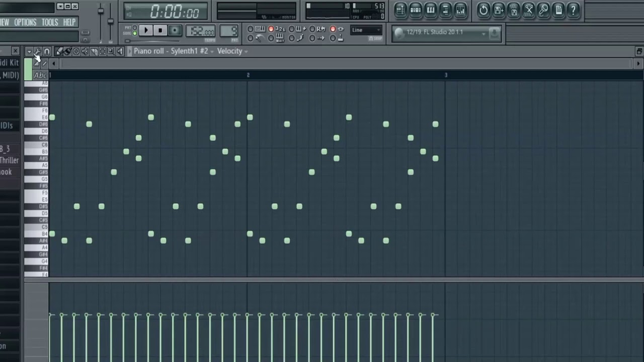The image size is (644, 362).
Task: Switch to SONG mode
Action: 135,33
